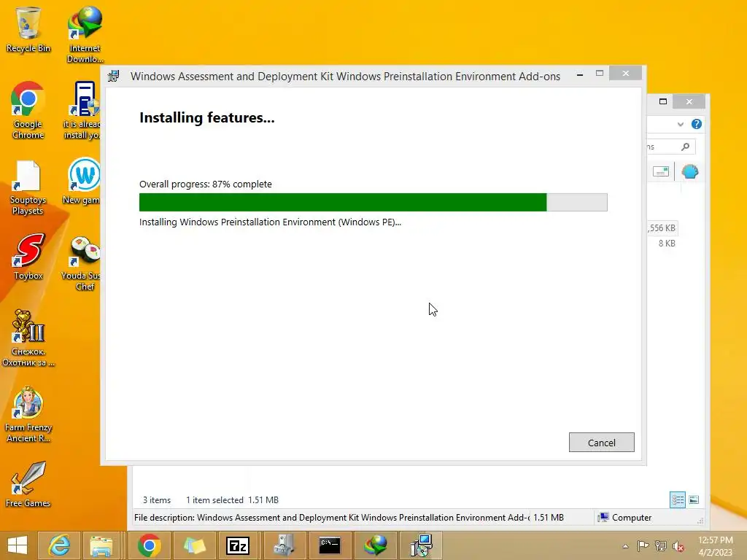Select the Souptoys Playsets desktop icon
The image size is (747, 560).
coord(28,187)
